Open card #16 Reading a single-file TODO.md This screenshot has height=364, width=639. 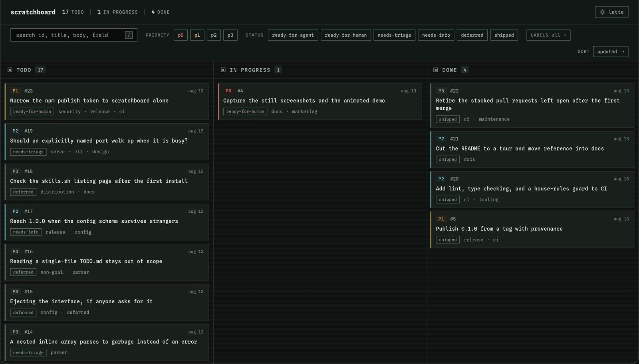(107, 262)
